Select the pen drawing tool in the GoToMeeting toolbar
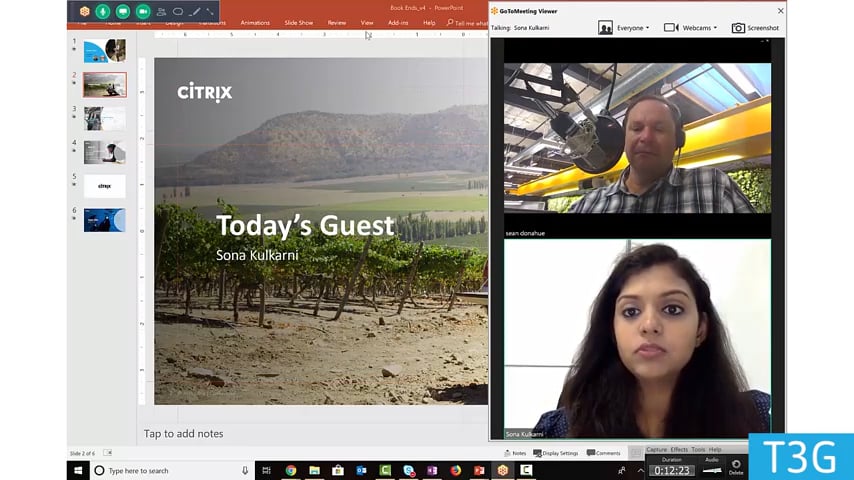The height and width of the screenshot is (480, 854). pyautogui.click(x=194, y=11)
